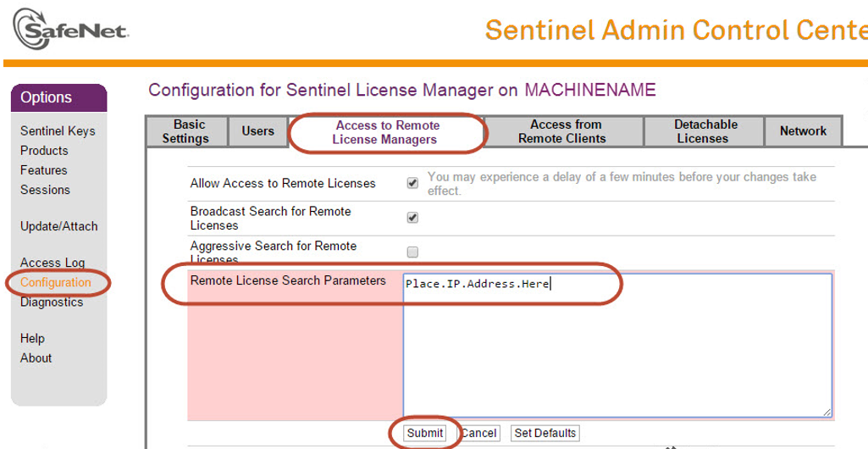This screenshot has height=449, width=868.
Task: Click the delay notice text
Action: pos(622,184)
